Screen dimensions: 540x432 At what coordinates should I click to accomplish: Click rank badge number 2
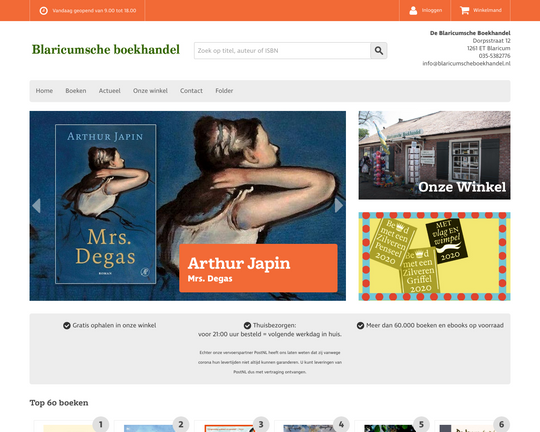tap(181, 424)
